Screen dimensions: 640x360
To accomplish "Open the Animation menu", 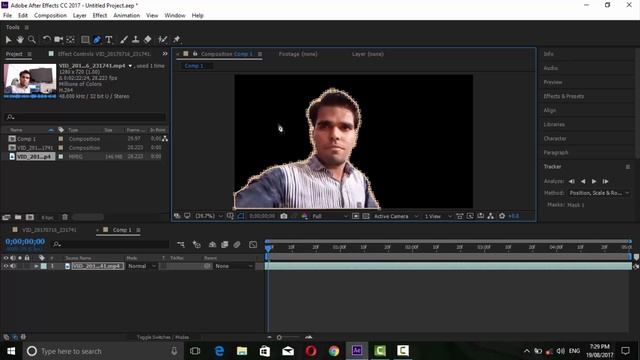I will tap(126, 16).
